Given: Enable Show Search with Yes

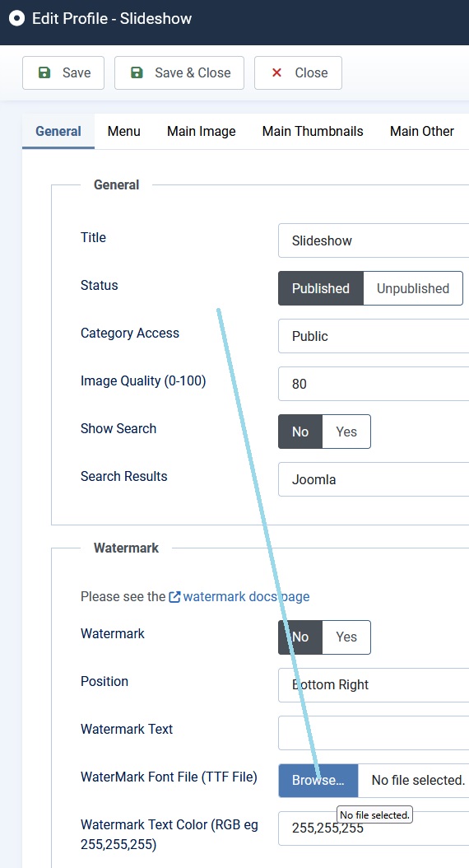Looking at the screenshot, I should coord(346,432).
